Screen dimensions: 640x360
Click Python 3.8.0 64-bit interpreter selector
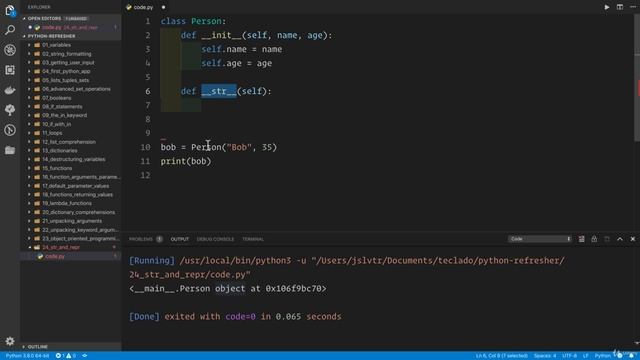tap(27, 356)
